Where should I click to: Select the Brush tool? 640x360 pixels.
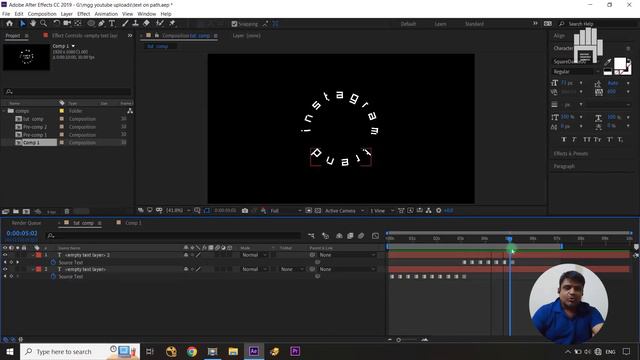(x=125, y=24)
